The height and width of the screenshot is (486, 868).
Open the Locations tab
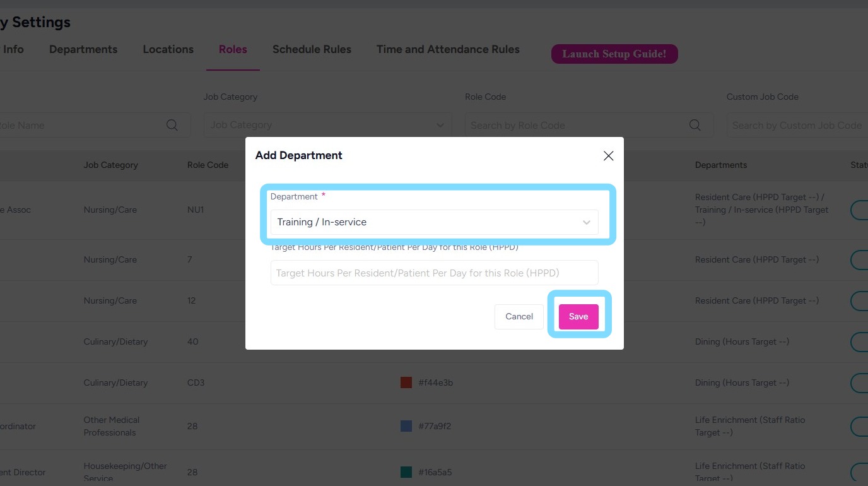coord(168,49)
